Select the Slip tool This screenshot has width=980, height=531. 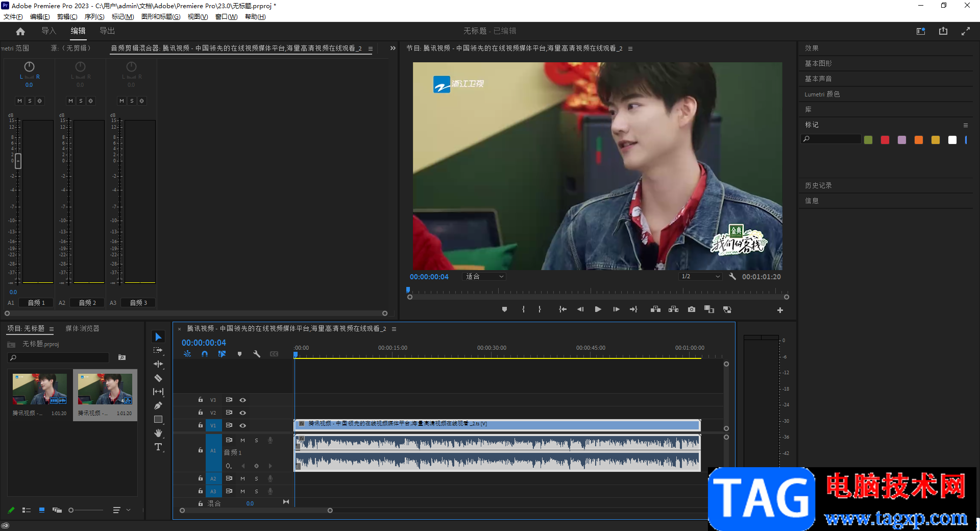coord(158,392)
